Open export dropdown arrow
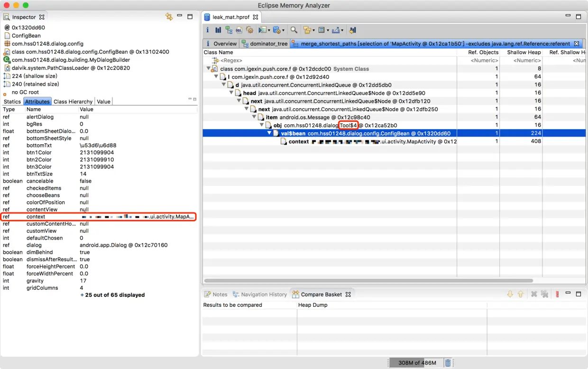Screen dimensions: 588x369 point(342,30)
